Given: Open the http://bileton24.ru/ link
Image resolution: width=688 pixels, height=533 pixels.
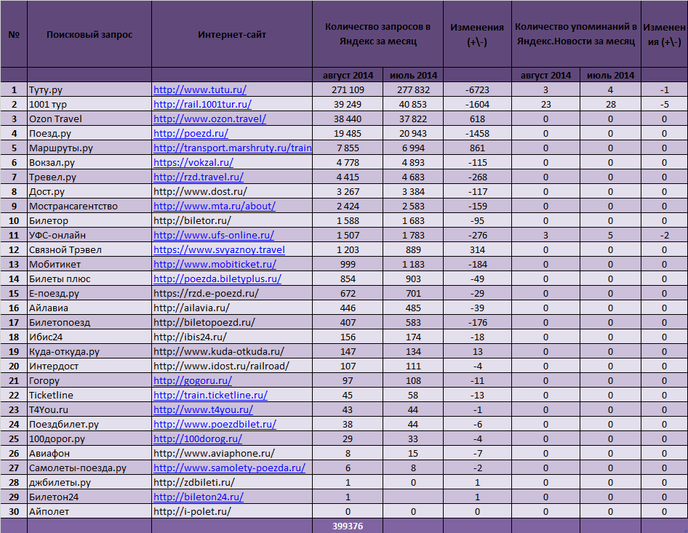Looking at the screenshot, I should click(x=198, y=497).
